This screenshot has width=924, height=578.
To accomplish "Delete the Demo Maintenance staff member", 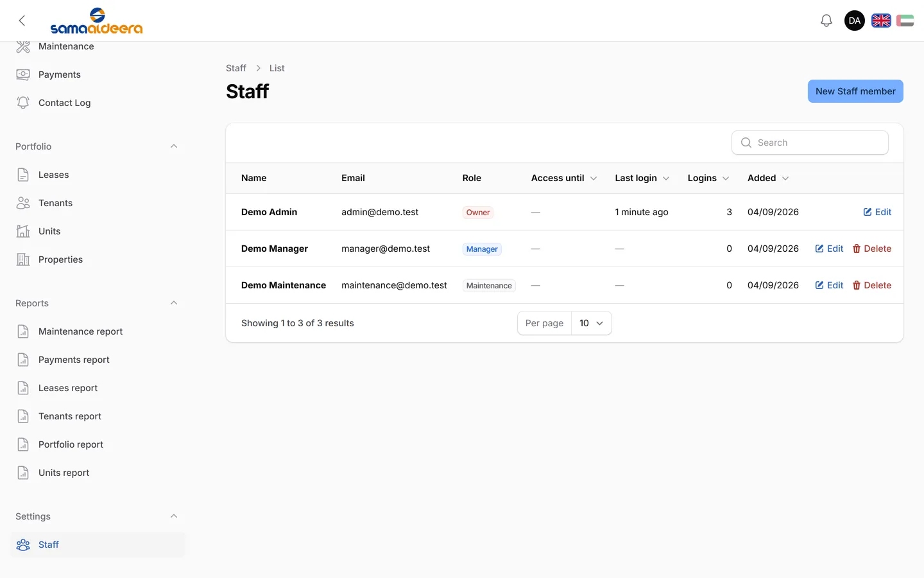I will [x=872, y=285].
